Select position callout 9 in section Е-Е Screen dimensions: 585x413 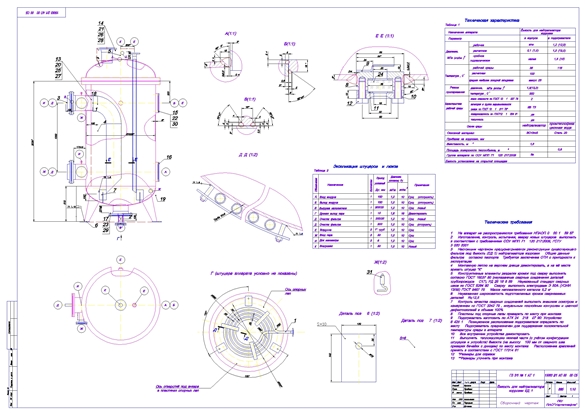pyautogui.click(x=367, y=64)
